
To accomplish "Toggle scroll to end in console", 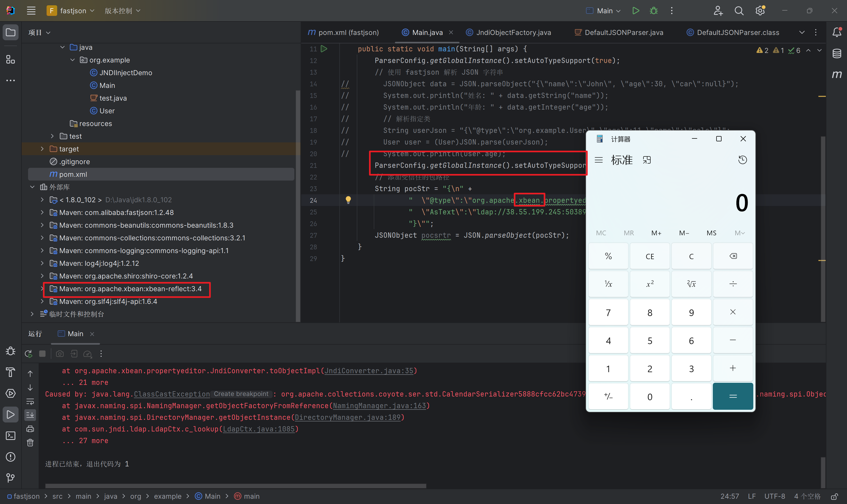I will coord(30,415).
